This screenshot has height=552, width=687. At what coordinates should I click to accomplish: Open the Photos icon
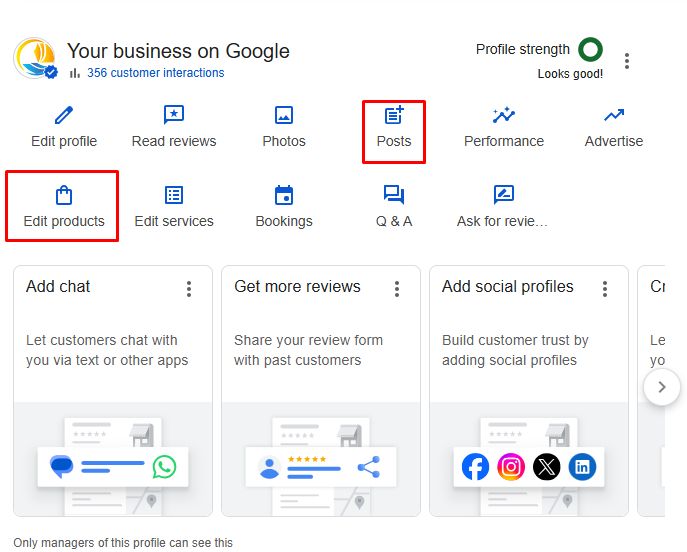tap(284, 115)
